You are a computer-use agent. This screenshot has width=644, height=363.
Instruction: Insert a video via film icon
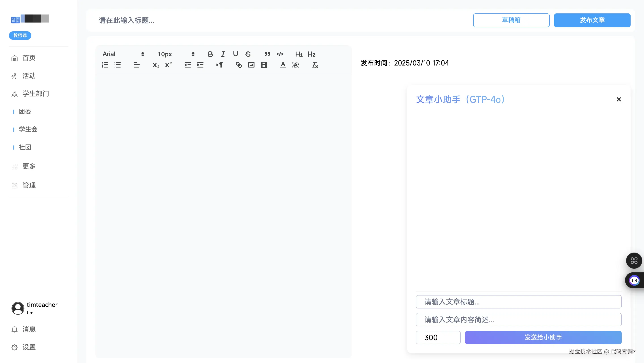coord(264,65)
